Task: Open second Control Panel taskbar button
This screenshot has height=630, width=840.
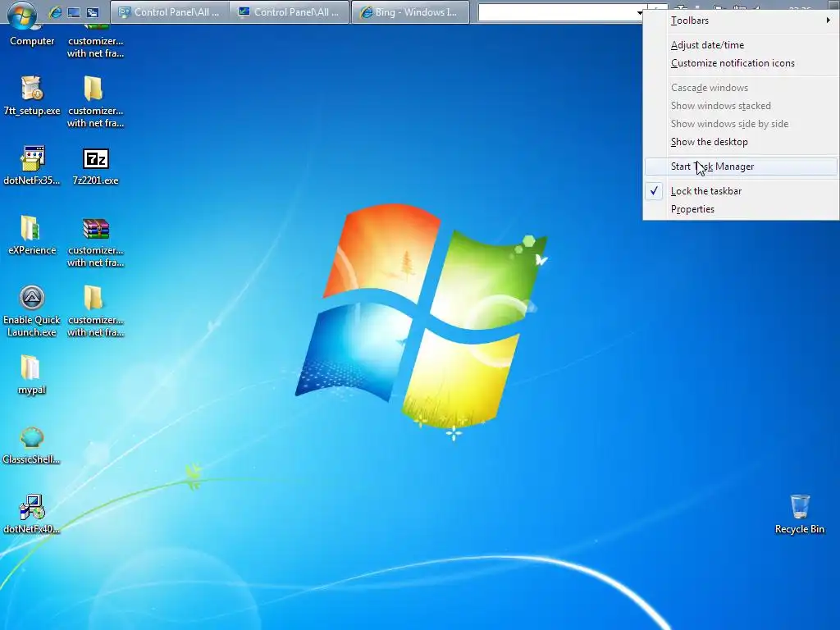Action: pyautogui.click(x=290, y=12)
